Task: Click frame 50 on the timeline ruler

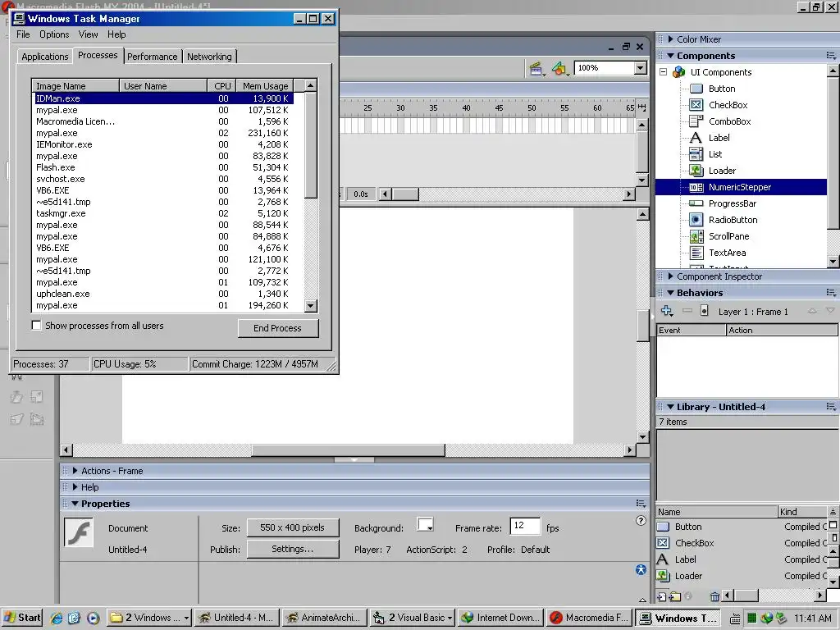Action: pyautogui.click(x=532, y=107)
